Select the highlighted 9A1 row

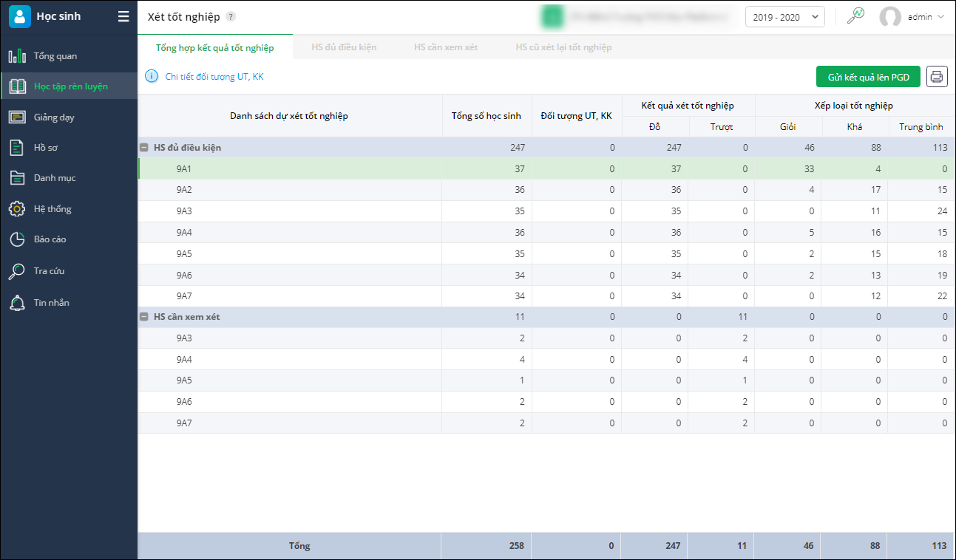click(546, 169)
